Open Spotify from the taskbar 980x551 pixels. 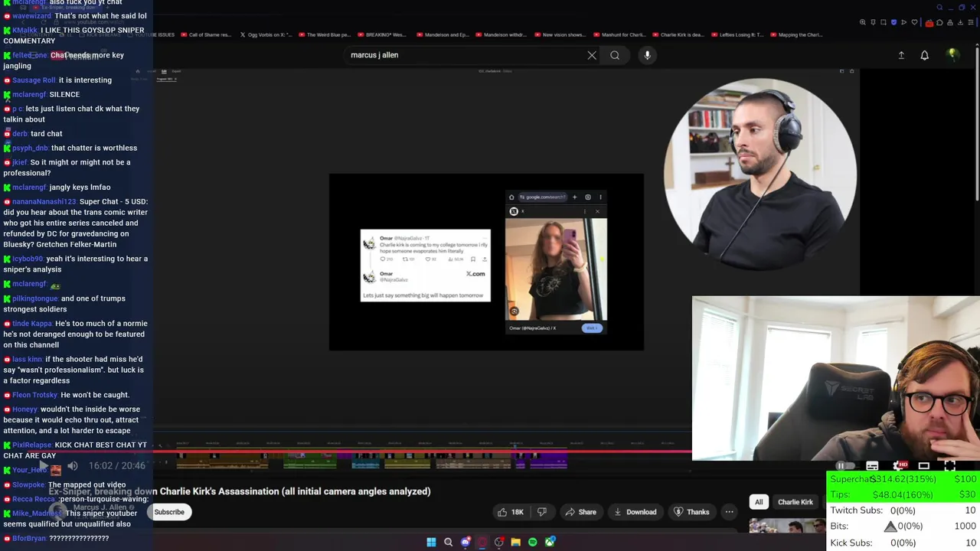pos(532,542)
